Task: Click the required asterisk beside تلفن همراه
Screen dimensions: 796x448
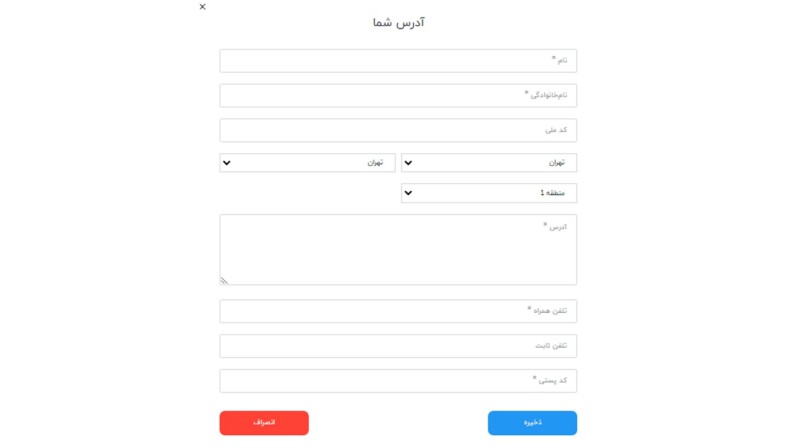Action: click(530, 309)
